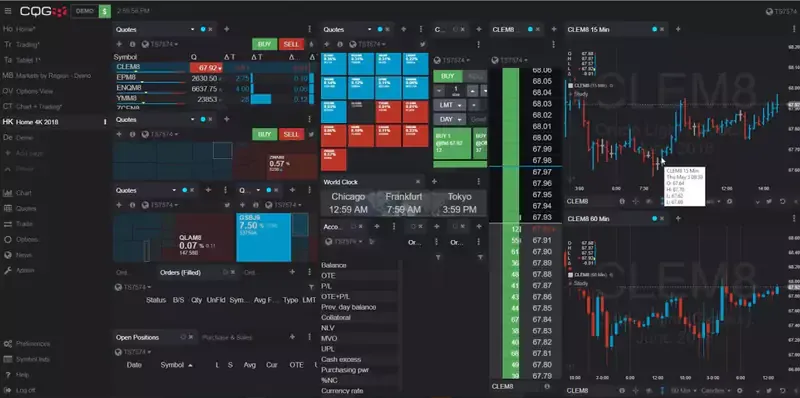Toggle the blue link dot on the second Quotes tab

click(203, 119)
